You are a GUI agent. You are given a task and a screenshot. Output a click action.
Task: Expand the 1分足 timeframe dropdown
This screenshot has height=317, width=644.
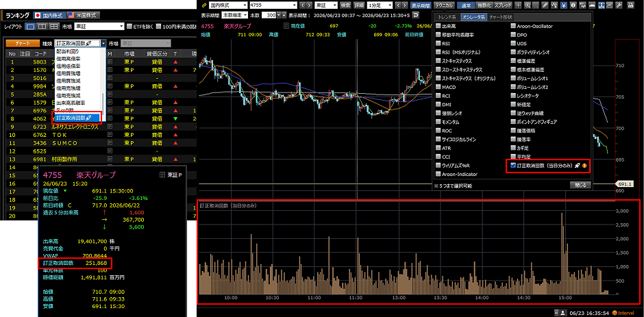coord(380,5)
